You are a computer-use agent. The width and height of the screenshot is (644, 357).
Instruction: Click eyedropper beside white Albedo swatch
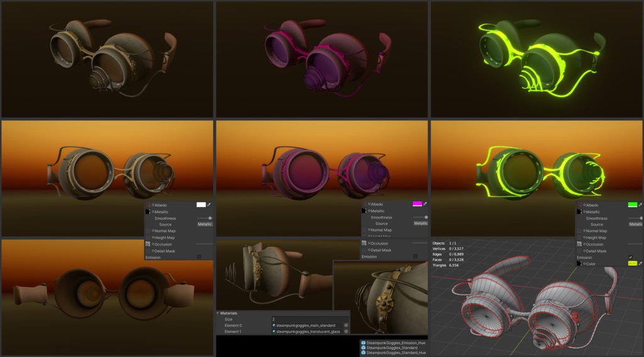click(x=209, y=205)
